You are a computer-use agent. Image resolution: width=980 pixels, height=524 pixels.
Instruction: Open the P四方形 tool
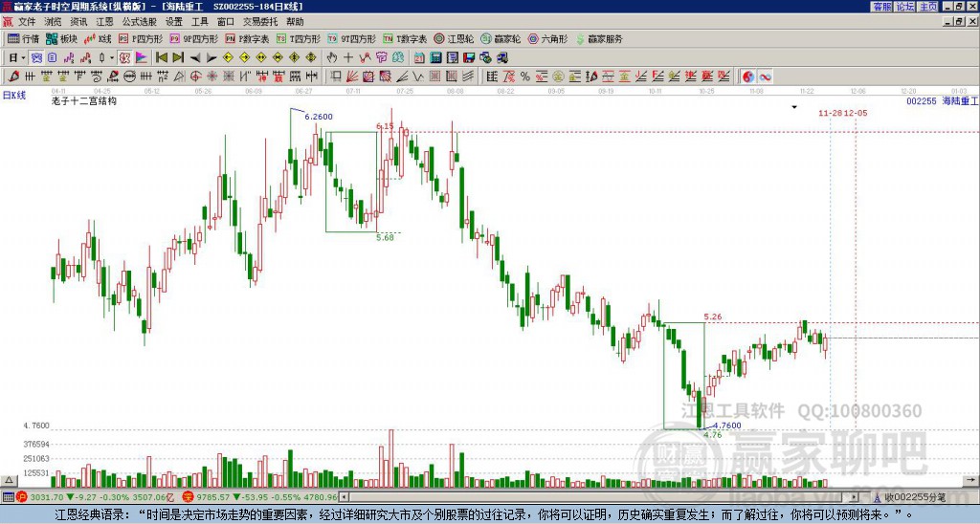pos(141,38)
